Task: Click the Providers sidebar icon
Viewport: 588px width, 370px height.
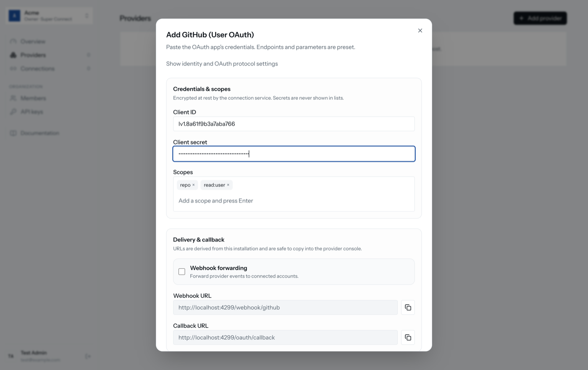Action: tap(13, 55)
